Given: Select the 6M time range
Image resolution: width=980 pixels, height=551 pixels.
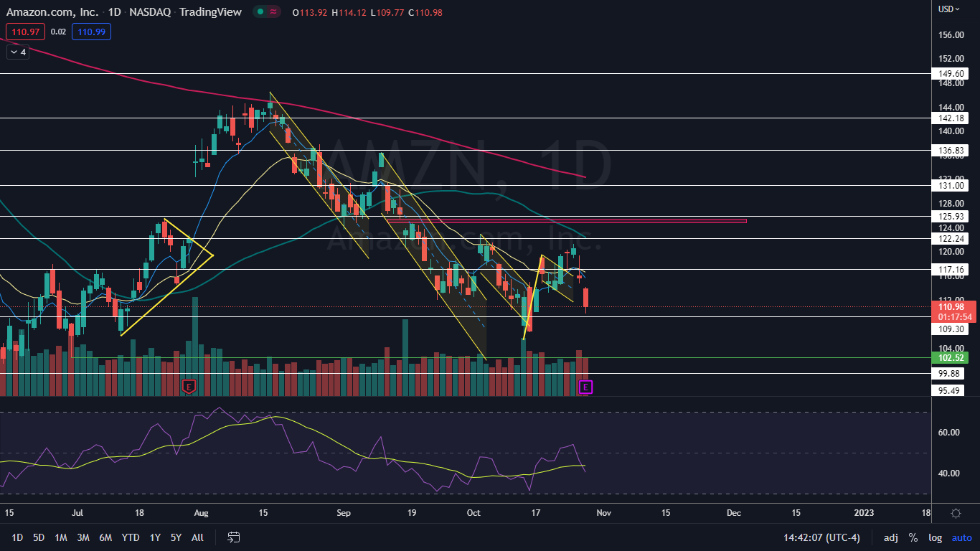Looking at the screenshot, I should (105, 537).
